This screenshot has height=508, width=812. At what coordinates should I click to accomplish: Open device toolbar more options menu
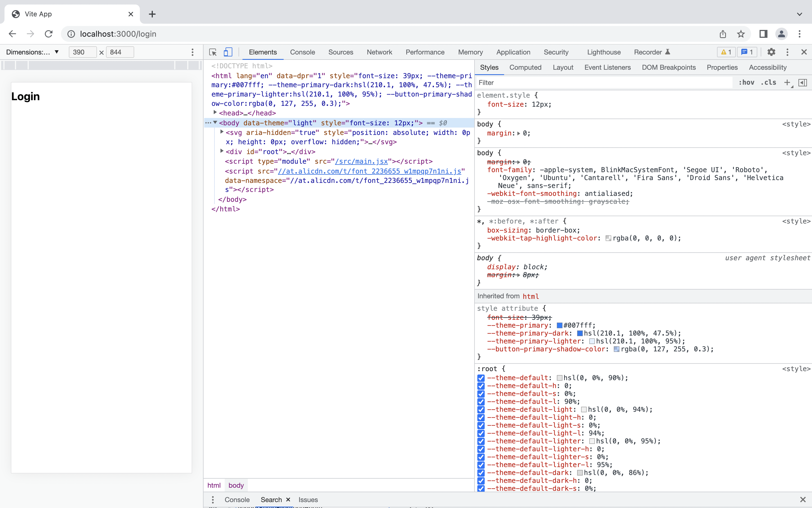pos(192,52)
